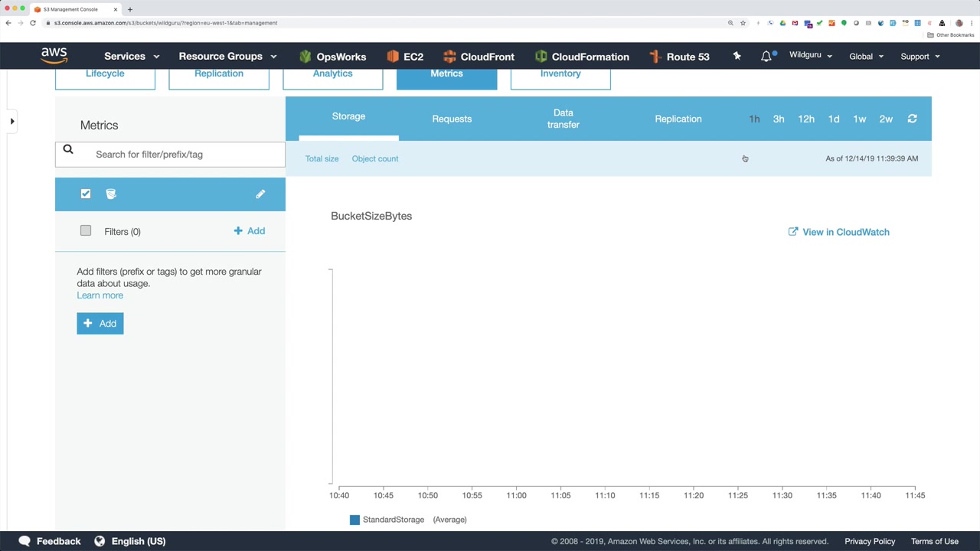Check the Filters (0) checkbox
This screenshot has height=551, width=980.
86,230
